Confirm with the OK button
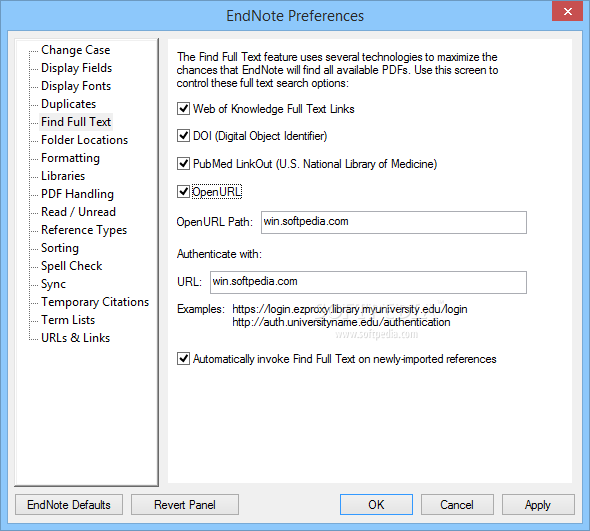 376,505
